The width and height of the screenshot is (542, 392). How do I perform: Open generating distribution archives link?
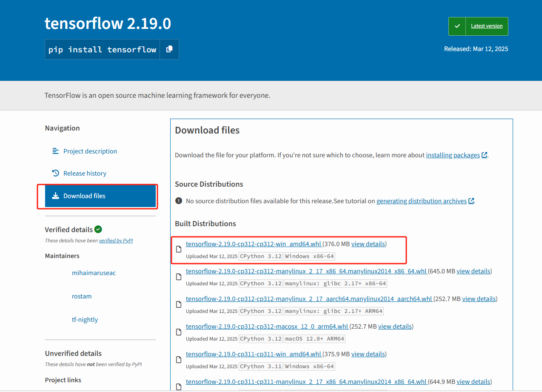pos(422,201)
